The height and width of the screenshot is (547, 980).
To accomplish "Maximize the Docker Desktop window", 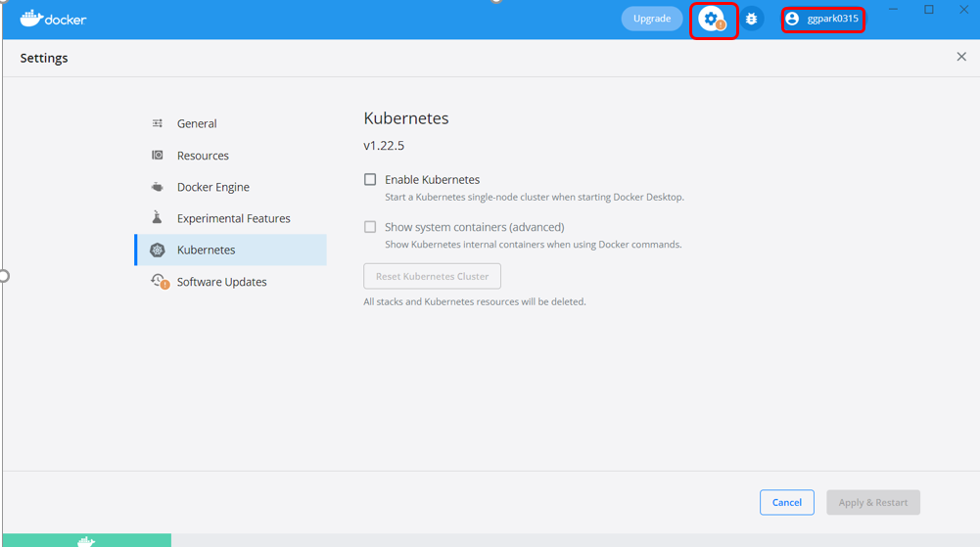I will 929,10.
